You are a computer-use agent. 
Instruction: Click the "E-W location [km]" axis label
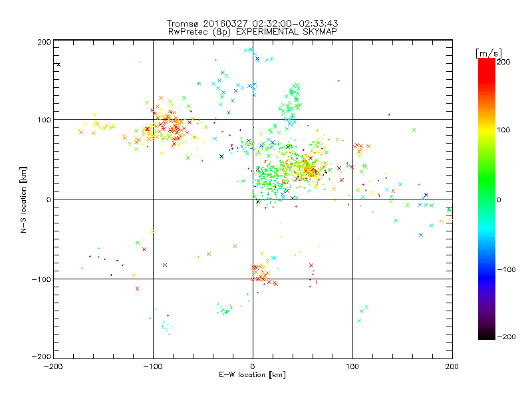coord(252,374)
